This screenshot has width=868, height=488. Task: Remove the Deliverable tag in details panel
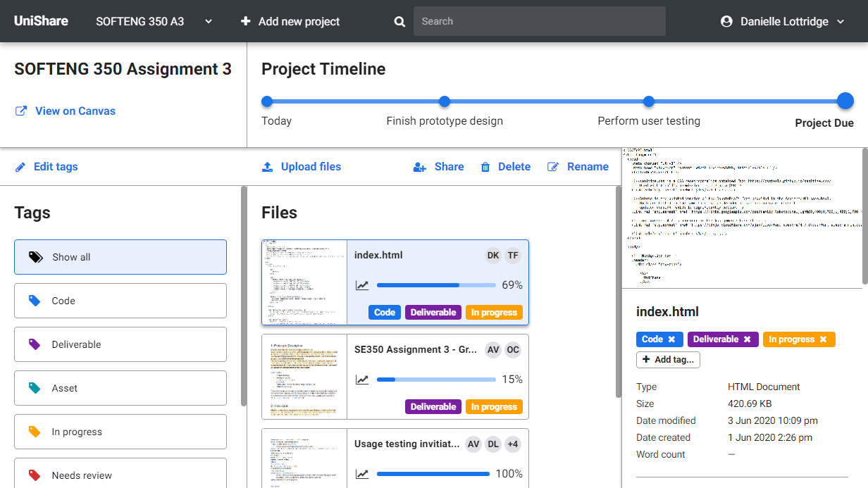[747, 339]
